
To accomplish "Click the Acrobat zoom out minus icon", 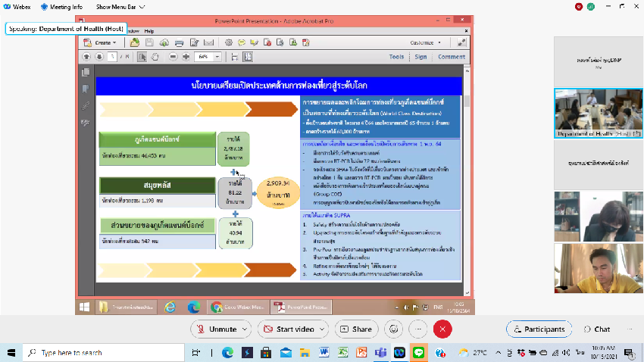I will pyautogui.click(x=174, y=57).
